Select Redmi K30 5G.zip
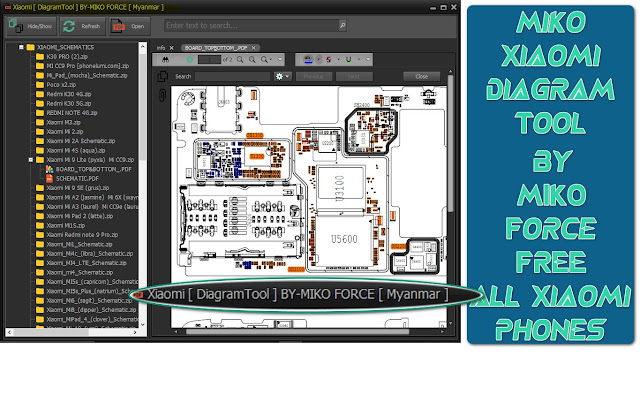The width and height of the screenshot is (640, 402). [x=69, y=104]
